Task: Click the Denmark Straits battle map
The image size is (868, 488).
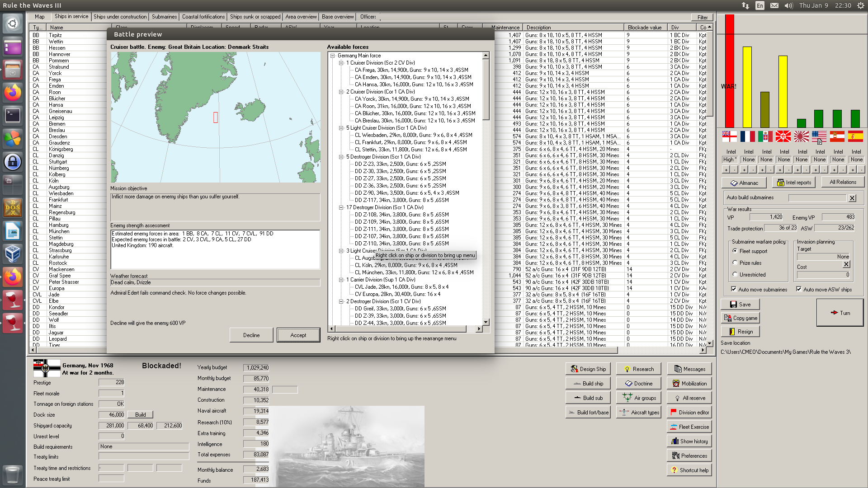Action: [x=216, y=117]
